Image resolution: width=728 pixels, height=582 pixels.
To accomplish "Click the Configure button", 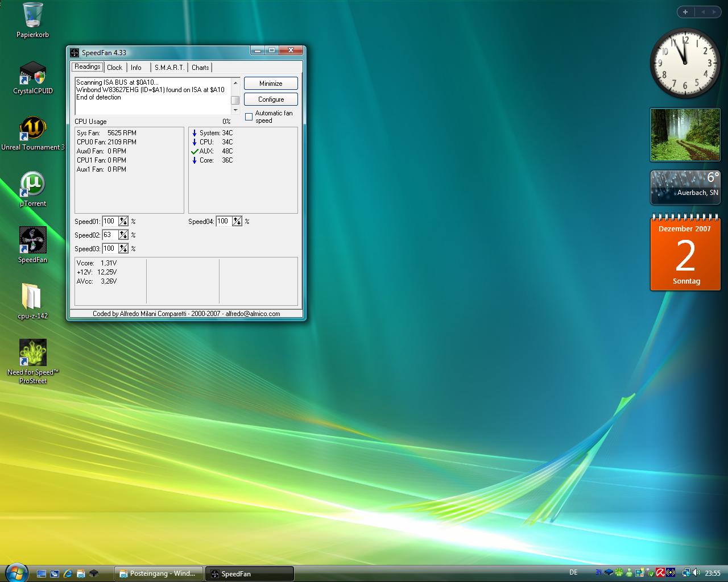I will 271,99.
